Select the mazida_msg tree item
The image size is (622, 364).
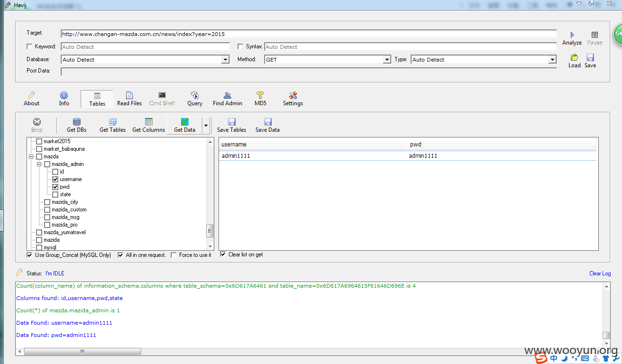[x=65, y=217]
